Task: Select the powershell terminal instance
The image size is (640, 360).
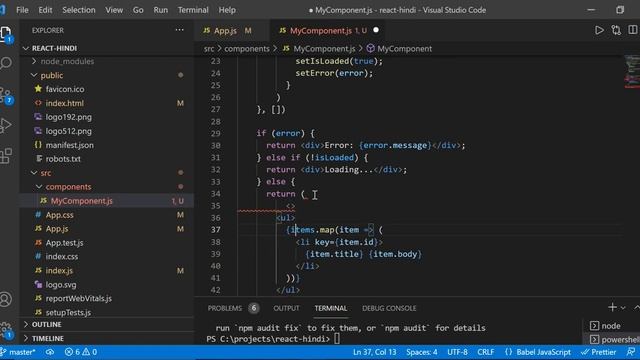Action: point(614,339)
